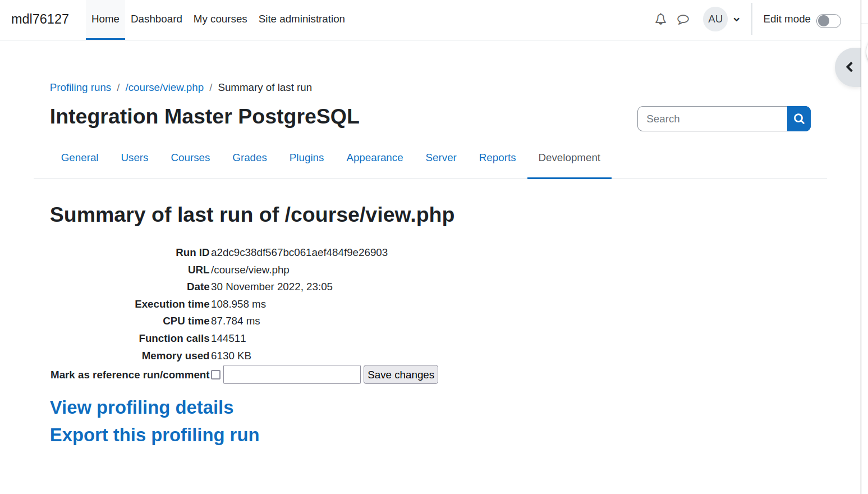The width and height of the screenshot is (868, 494).
Task: Switch to the Appearance tab
Action: 375,158
